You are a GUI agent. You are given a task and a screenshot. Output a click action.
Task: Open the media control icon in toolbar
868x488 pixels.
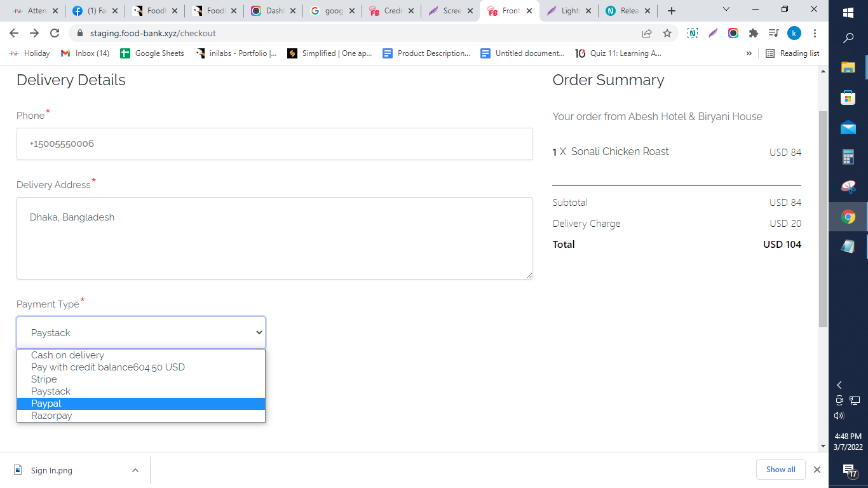pyautogui.click(x=774, y=33)
